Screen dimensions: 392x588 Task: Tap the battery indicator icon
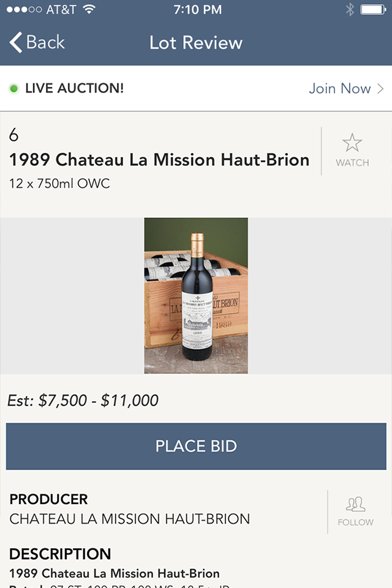tap(372, 9)
